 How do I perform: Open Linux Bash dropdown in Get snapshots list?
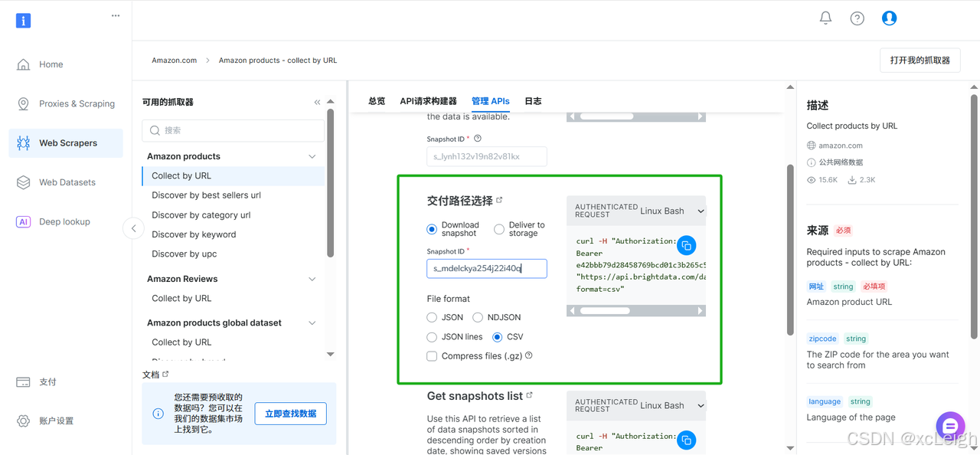671,405
